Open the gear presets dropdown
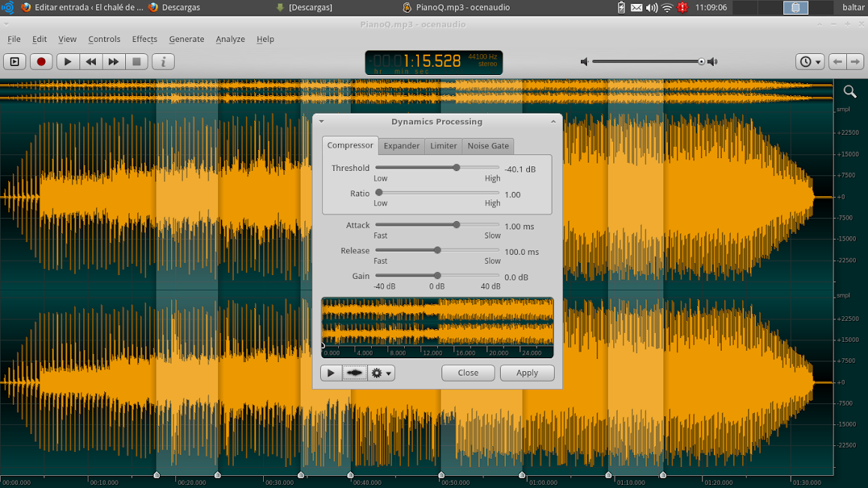This screenshot has width=868, height=488. click(381, 373)
